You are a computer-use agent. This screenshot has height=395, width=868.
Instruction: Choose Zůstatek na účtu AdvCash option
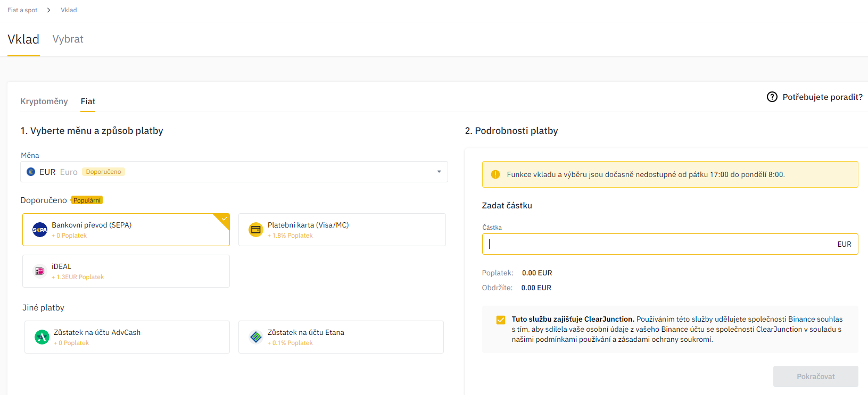coord(127,337)
